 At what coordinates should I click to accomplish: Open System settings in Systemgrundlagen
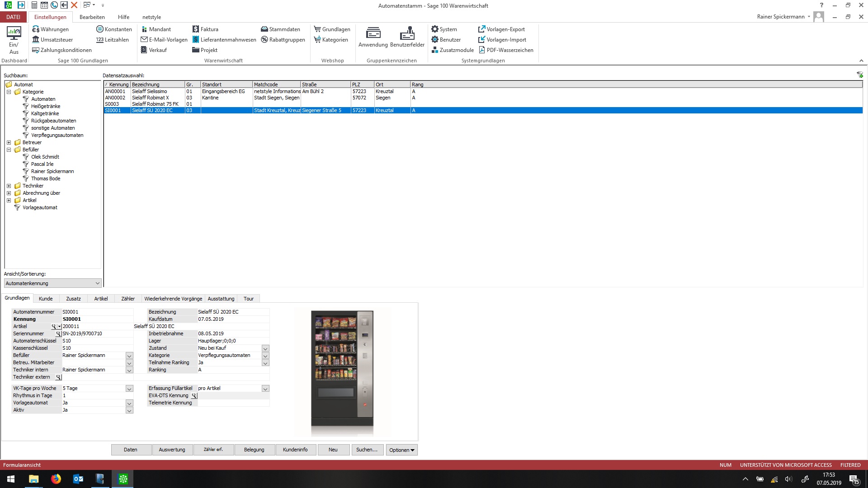[x=444, y=29]
